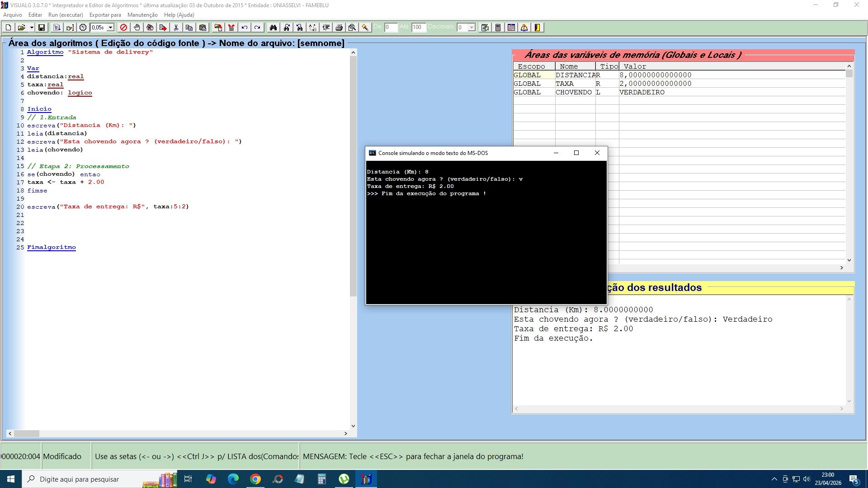
Task: Click the red stop execution icon
Action: (x=123, y=28)
